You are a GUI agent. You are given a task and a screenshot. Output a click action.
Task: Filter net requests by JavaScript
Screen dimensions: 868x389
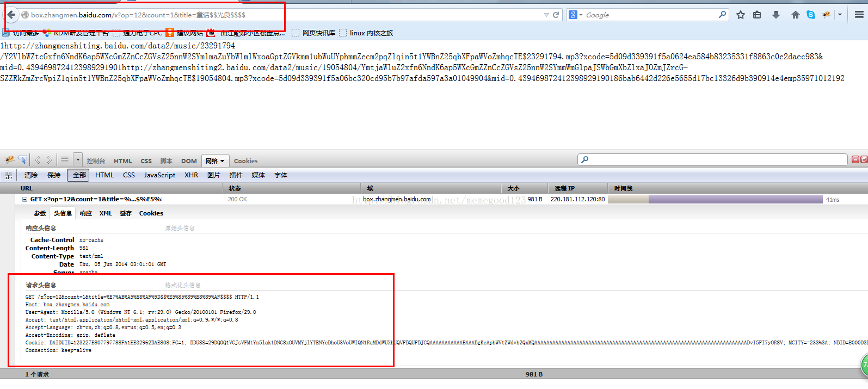pos(159,175)
